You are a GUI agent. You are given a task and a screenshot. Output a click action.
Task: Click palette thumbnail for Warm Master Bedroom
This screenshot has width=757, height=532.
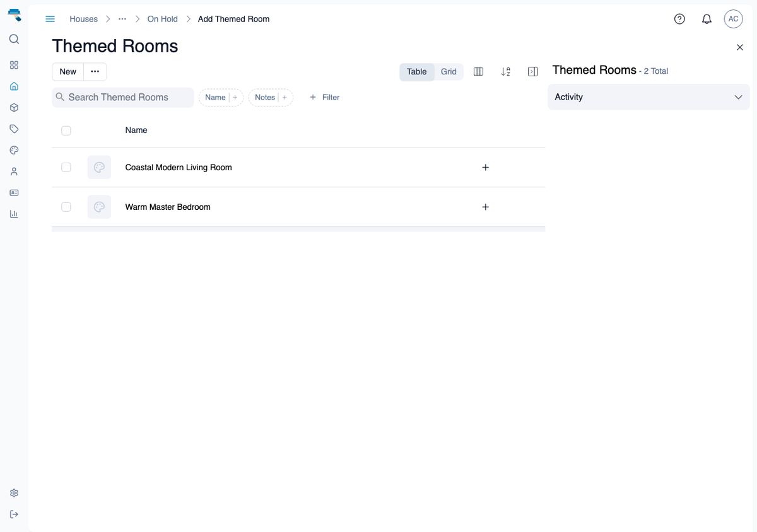coord(99,207)
